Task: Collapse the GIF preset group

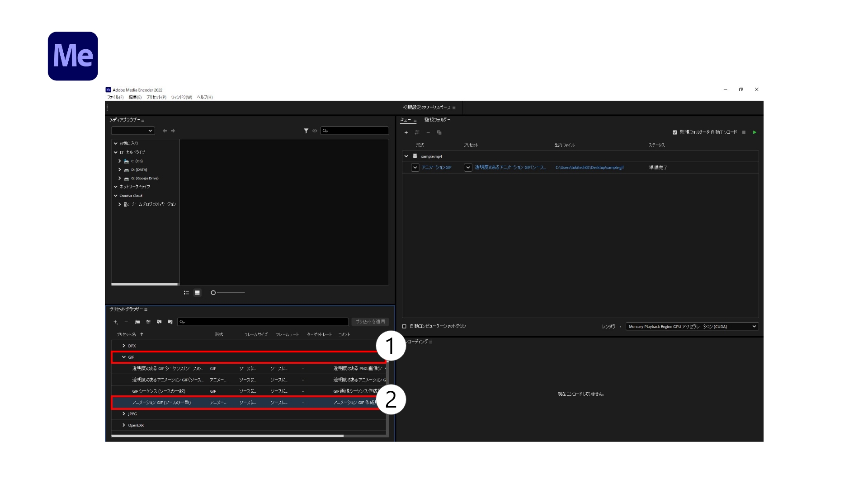Action: [124, 357]
